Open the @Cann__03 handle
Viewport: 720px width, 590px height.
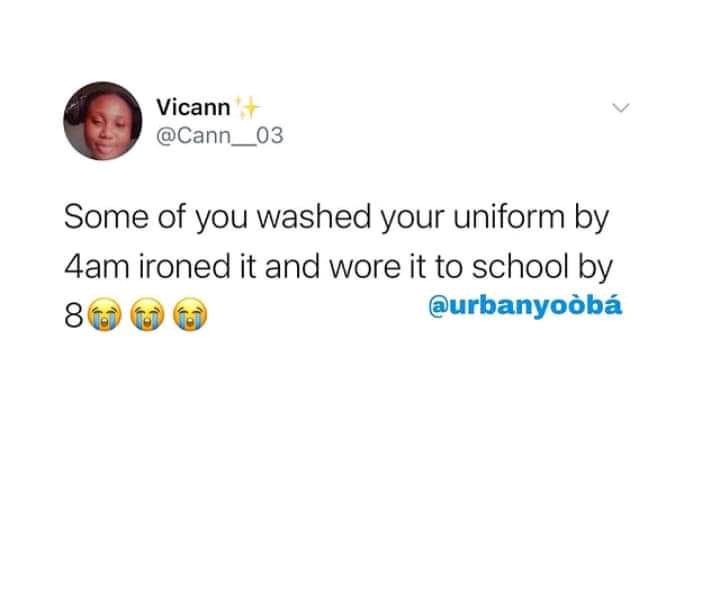[220, 136]
